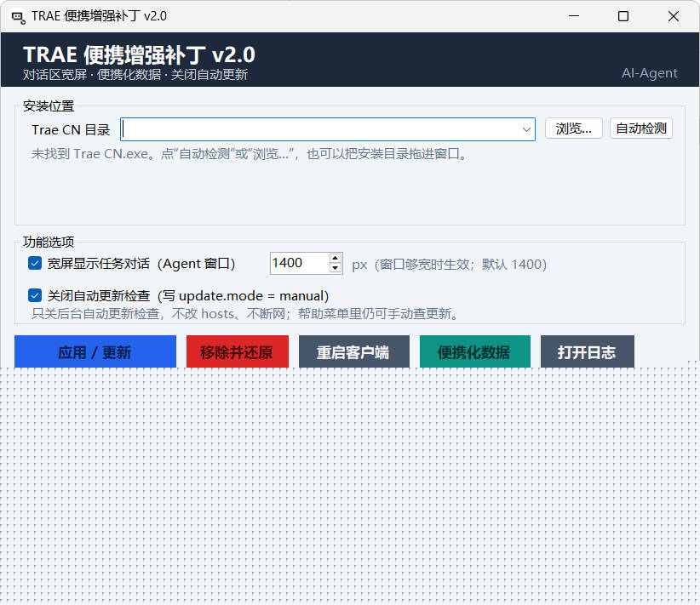
Task: Click the blue 应用 / 更新 button
Action: click(95, 352)
